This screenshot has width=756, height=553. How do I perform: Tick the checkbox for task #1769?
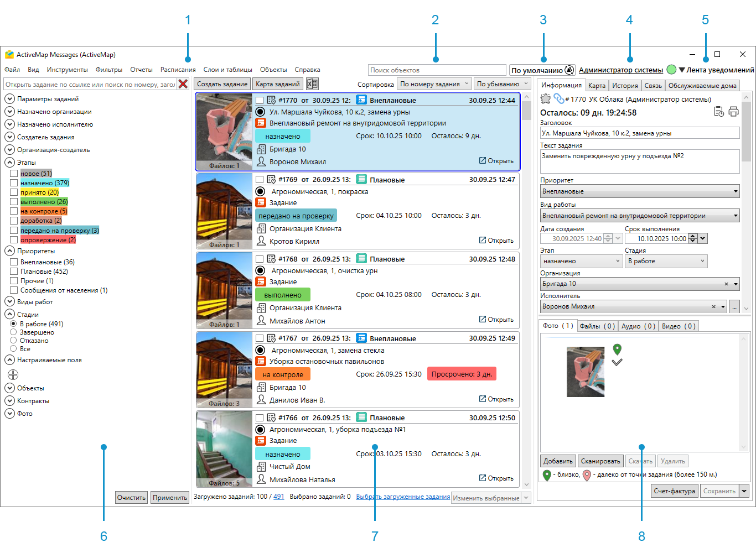(x=260, y=180)
